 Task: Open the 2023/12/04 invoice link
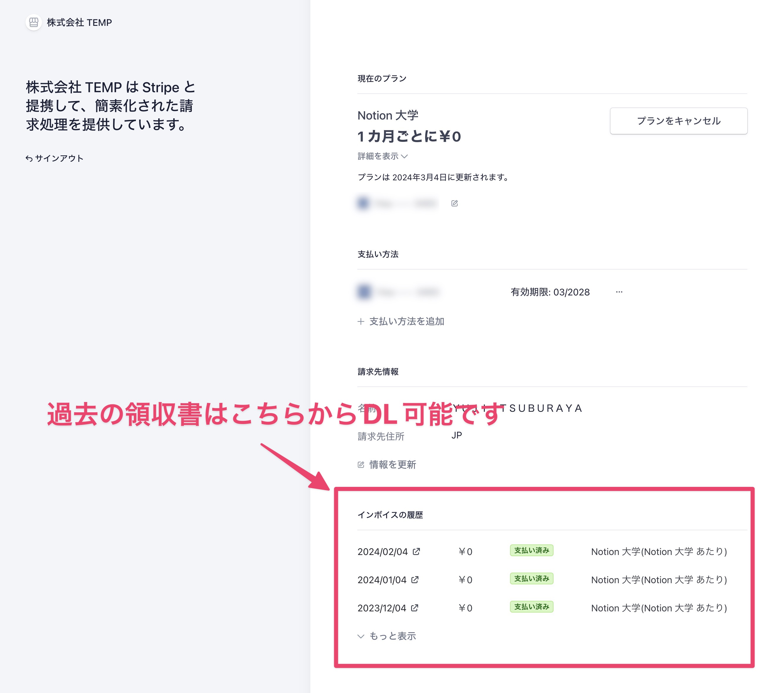(388, 608)
